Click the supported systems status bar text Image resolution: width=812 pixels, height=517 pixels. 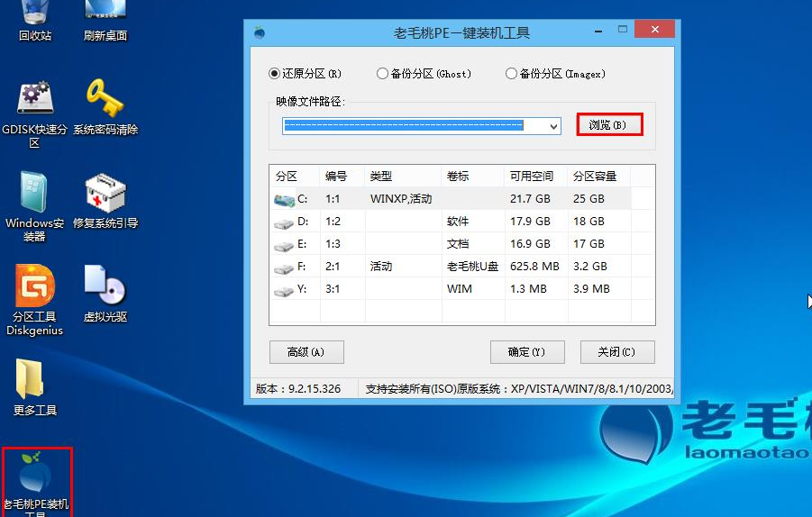519,389
